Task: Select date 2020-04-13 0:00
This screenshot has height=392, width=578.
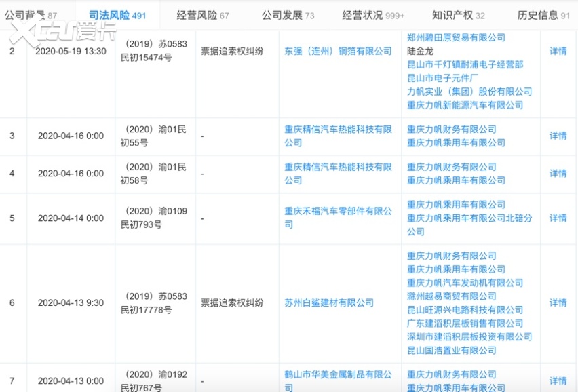Action: click(x=71, y=381)
